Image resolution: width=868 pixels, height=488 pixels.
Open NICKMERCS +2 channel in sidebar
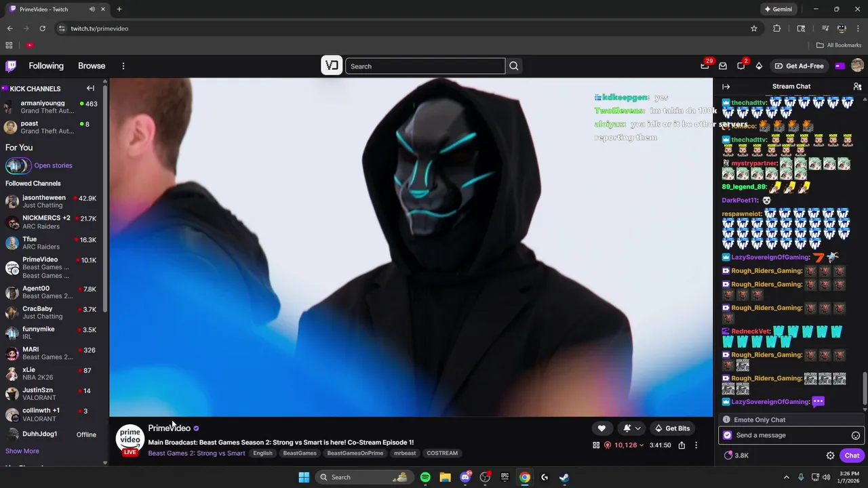pyautogui.click(x=52, y=222)
